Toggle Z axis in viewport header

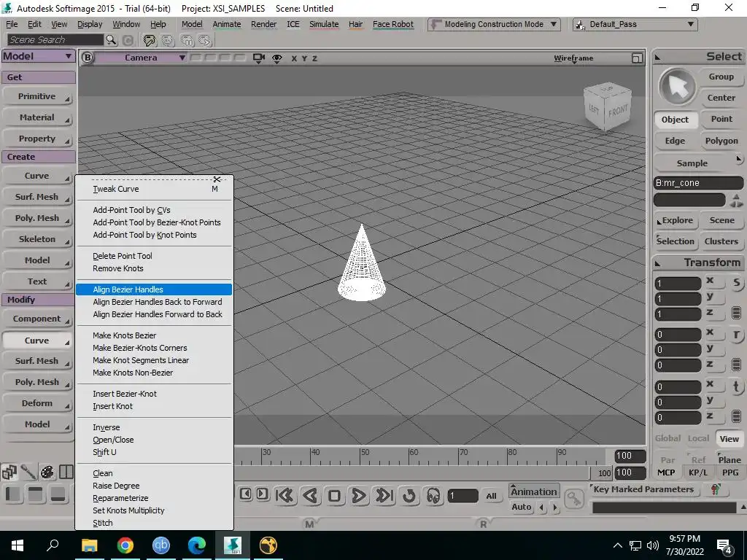tap(315, 58)
